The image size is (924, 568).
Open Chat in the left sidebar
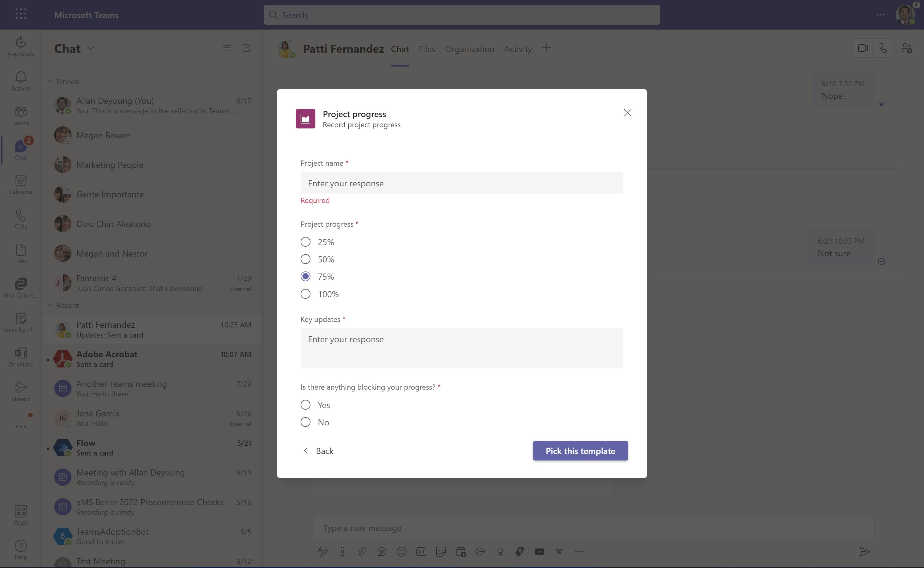(21, 150)
